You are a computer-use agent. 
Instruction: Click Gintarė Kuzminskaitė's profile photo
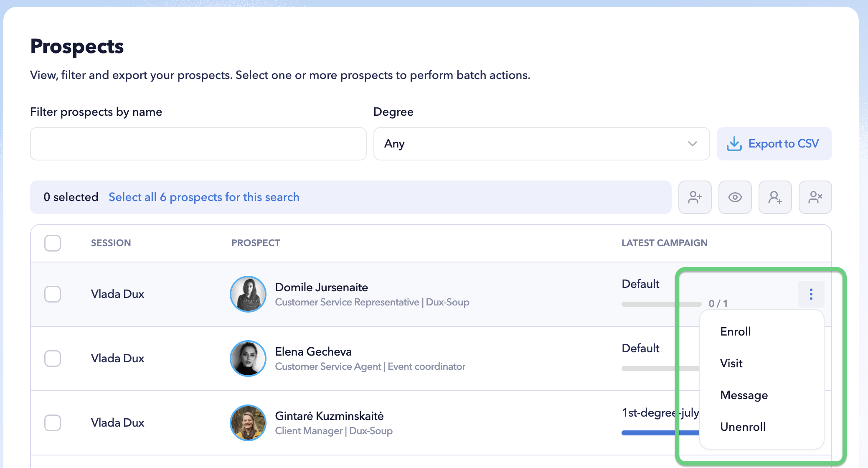248,423
